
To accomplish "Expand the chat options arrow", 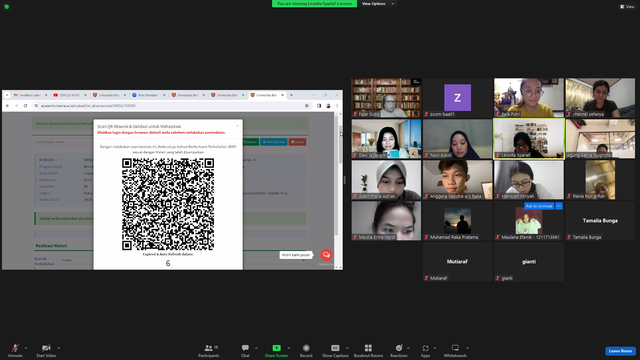I will pyautogui.click(x=256, y=348).
